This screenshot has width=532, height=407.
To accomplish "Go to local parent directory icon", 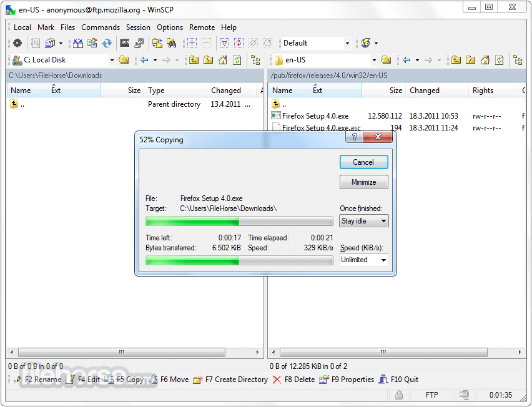I will pyautogui.click(x=194, y=60).
